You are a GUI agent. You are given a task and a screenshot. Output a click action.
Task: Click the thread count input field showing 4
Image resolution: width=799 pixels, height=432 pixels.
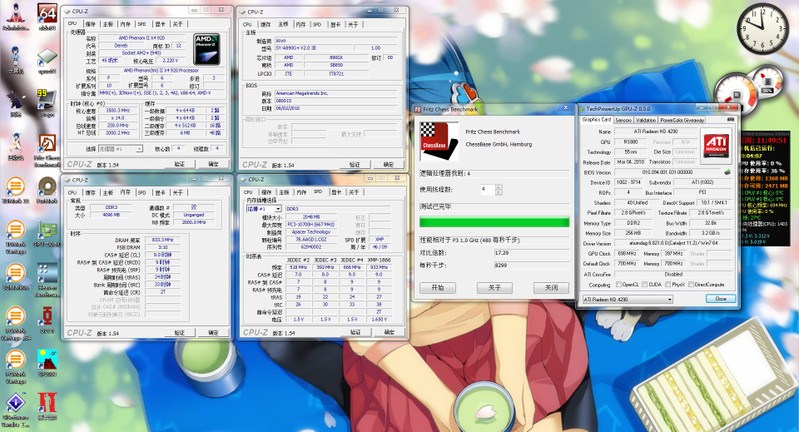point(487,190)
